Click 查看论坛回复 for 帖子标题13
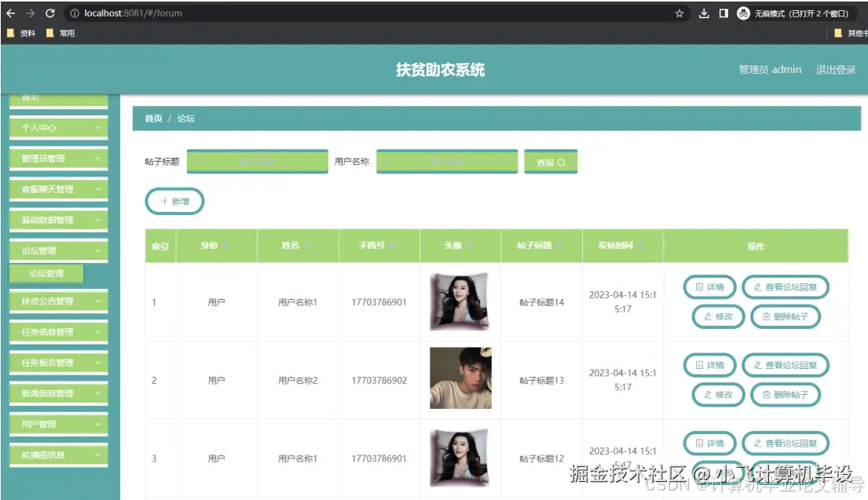This screenshot has width=868, height=500. [x=786, y=365]
